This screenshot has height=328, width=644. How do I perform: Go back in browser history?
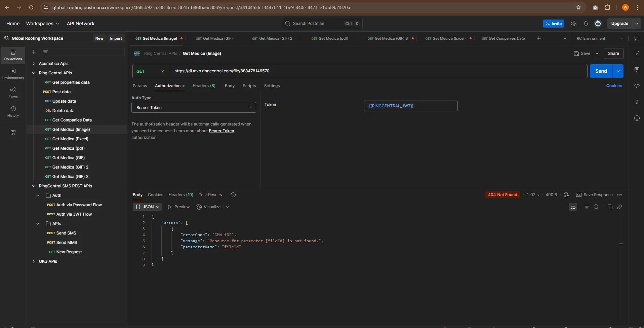pyautogui.click(x=7, y=7)
